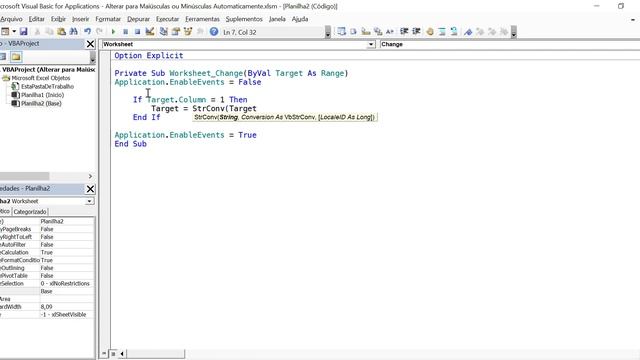Click List Properties/Methods icon
The height and width of the screenshot is (360, 640).
click(x=341, y=31)
